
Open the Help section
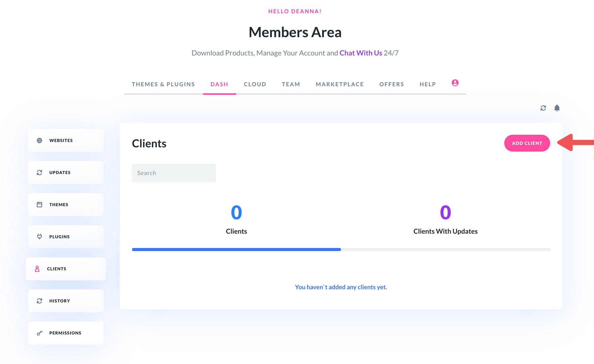(x=427, y=84)
